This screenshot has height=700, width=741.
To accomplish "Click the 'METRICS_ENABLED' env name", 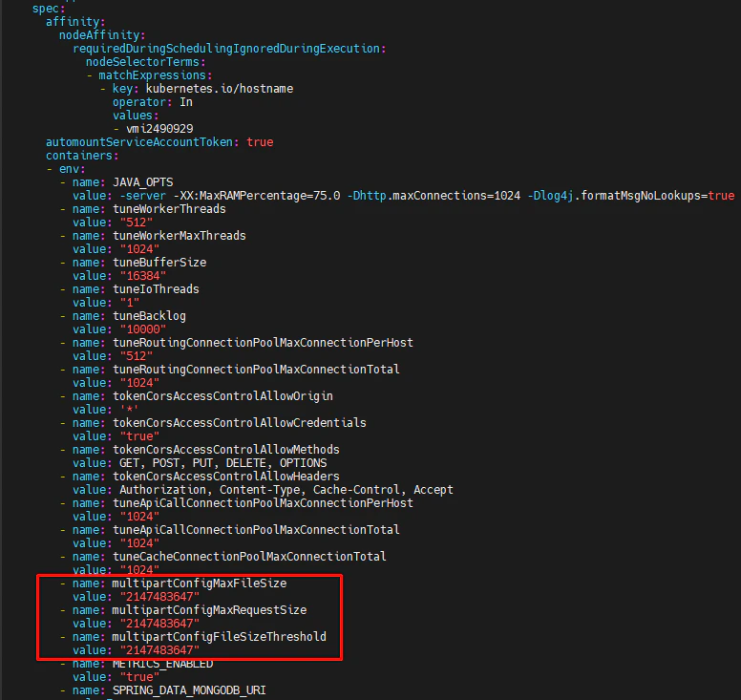I will click(x=162, y=664).
